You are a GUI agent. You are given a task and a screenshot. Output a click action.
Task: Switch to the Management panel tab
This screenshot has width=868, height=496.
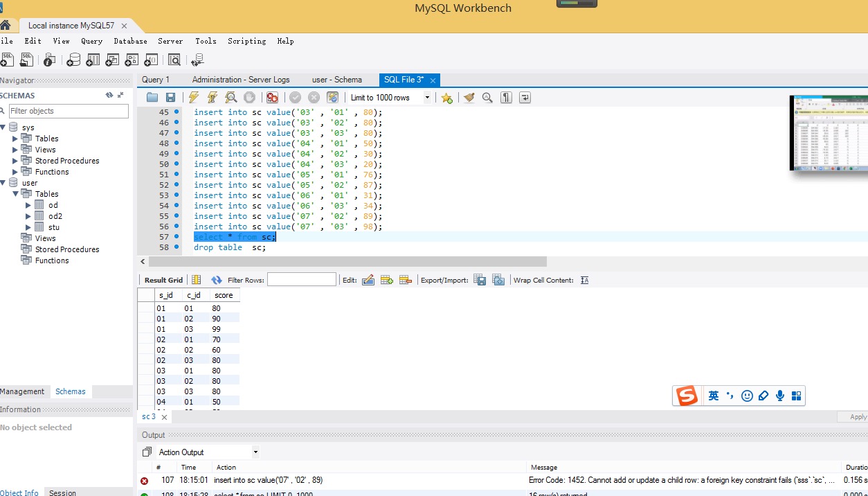tap(22, 391)
